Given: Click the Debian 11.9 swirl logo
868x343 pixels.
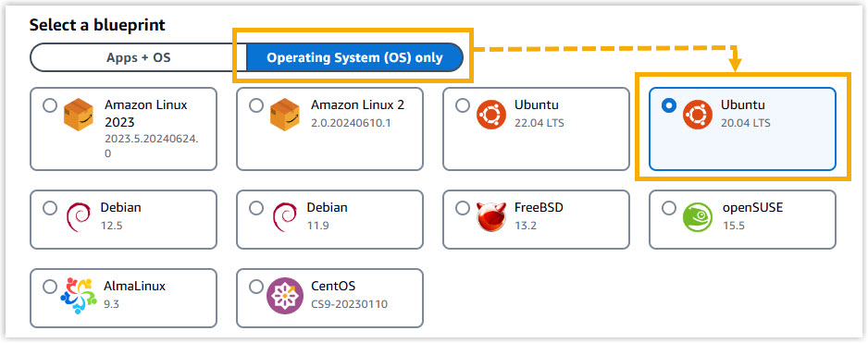Looking at the screenshot, I should pos(284,217).
